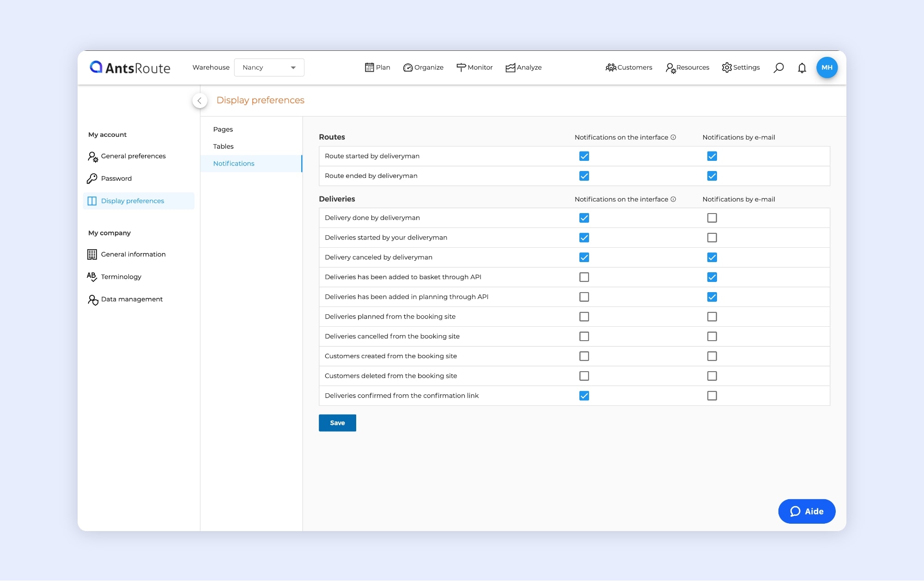Click the notification bell icon
The width and height of the screenshot is (924, 581).
[x=802, y=68]
